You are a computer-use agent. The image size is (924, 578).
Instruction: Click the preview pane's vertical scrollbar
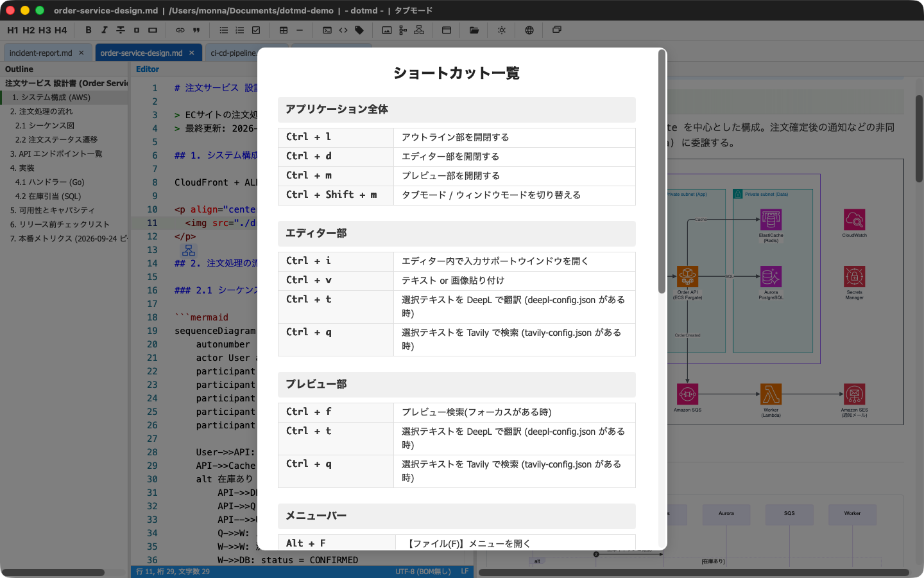(919, 138)
